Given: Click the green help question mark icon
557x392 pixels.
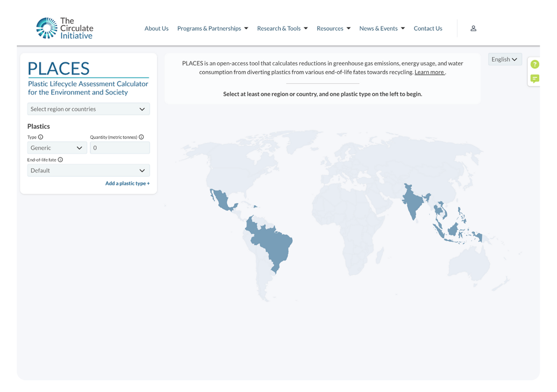Looking at the screenshot, I should point(535,64).
